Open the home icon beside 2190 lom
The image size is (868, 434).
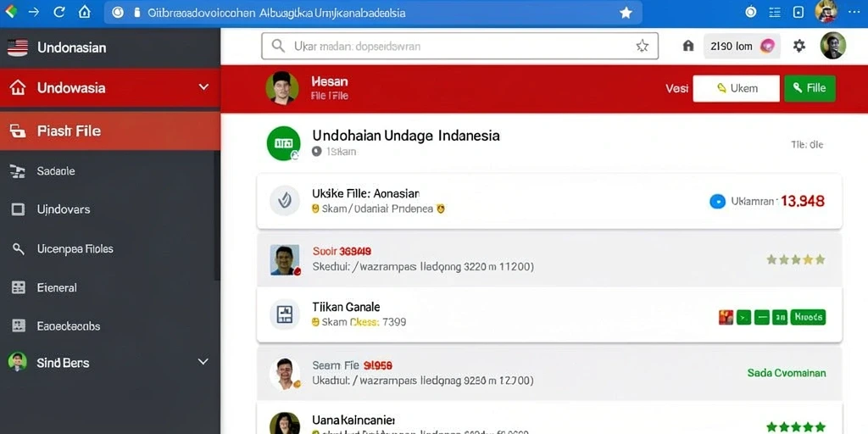tap(688, 46)
